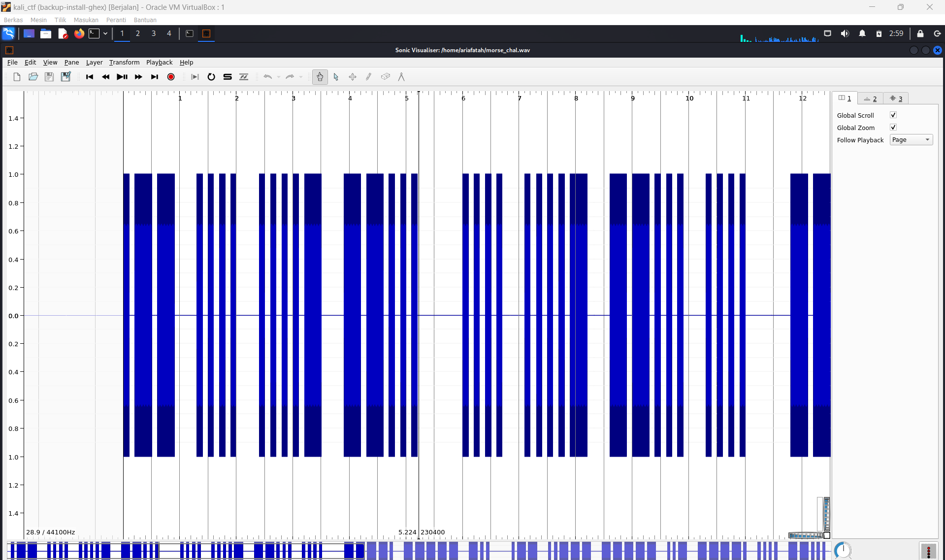
Task: Toggle Align File Timelines
Action: tap(244, 77)
